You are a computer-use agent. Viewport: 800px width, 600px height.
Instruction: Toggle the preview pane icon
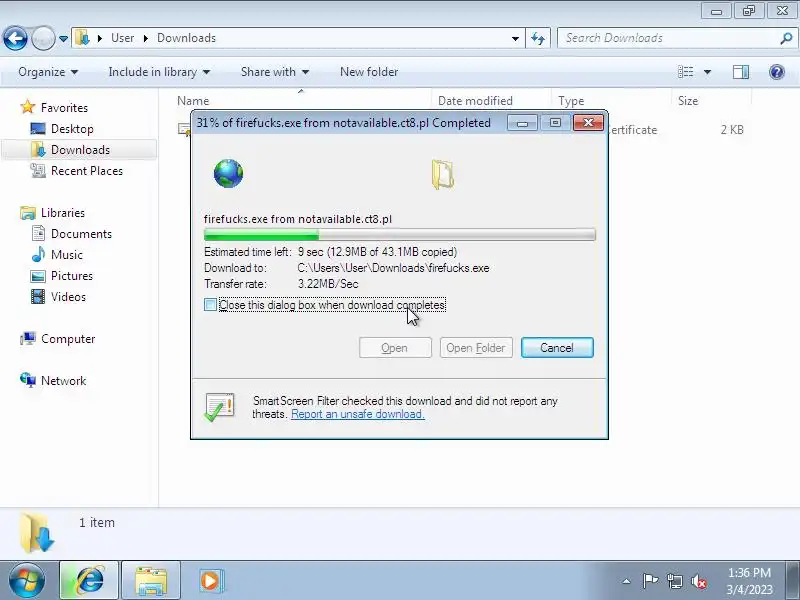741,72
